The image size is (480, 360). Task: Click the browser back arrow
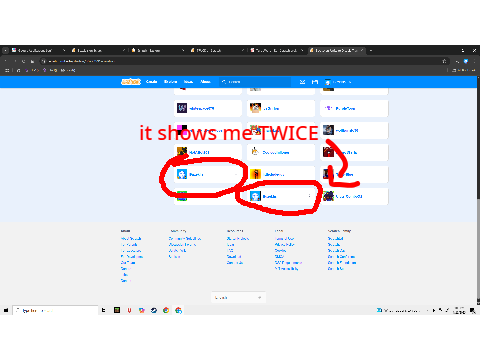click(x=6, y=61)
